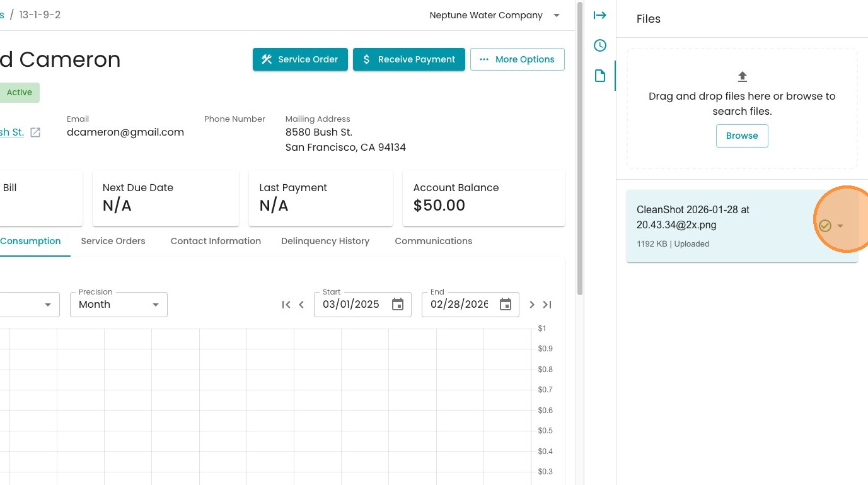Image resolution: width=868 pixels, height=485 pixels.
Task: Click the upload arrow icon
Action: 742,77
